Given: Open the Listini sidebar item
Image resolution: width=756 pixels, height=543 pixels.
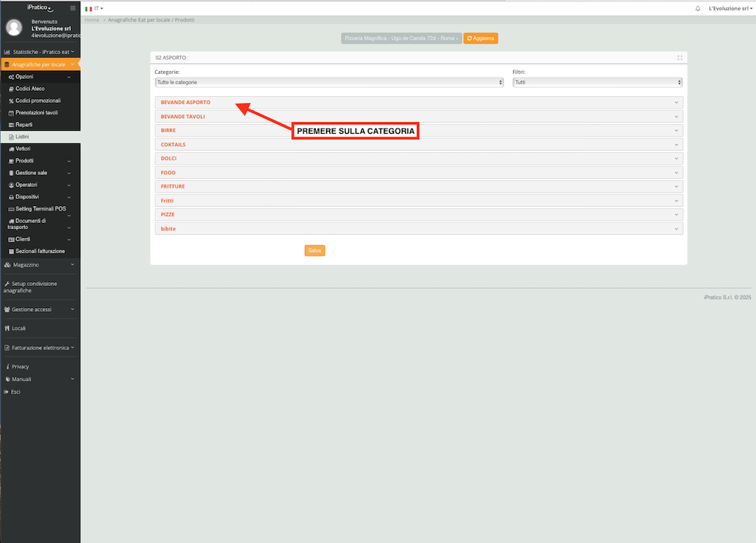Looking at the screenshot, I should click(22, 137).
